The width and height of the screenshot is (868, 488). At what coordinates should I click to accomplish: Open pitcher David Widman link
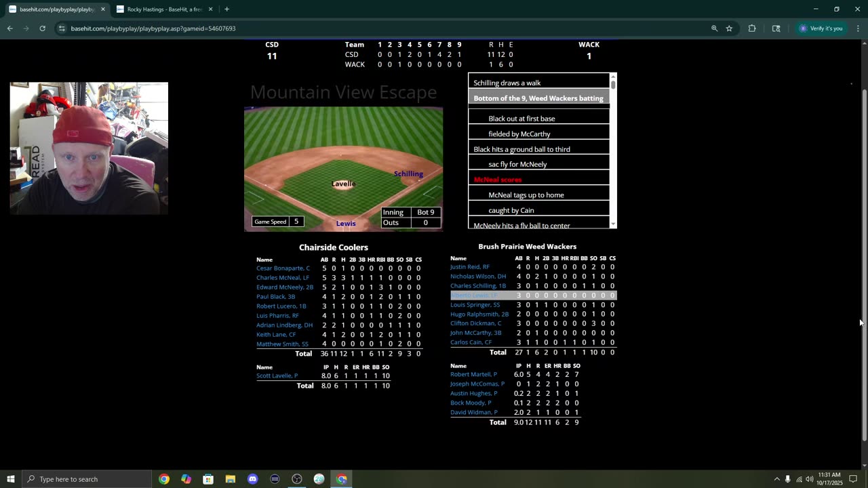pos(474,412)
